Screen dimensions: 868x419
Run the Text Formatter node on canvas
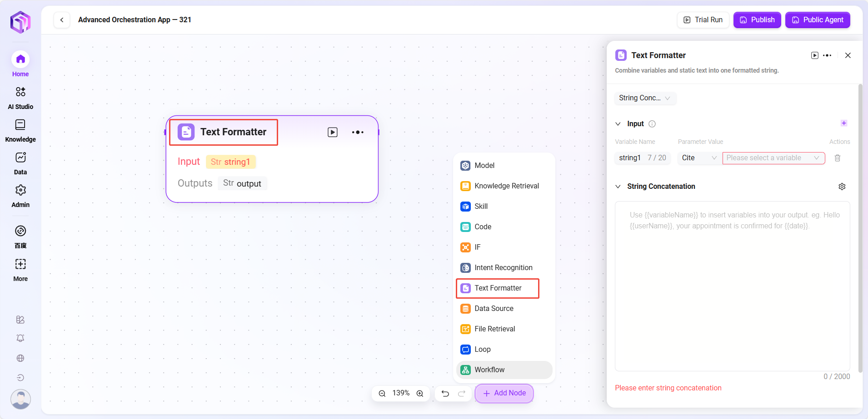[x=333, y=132]
